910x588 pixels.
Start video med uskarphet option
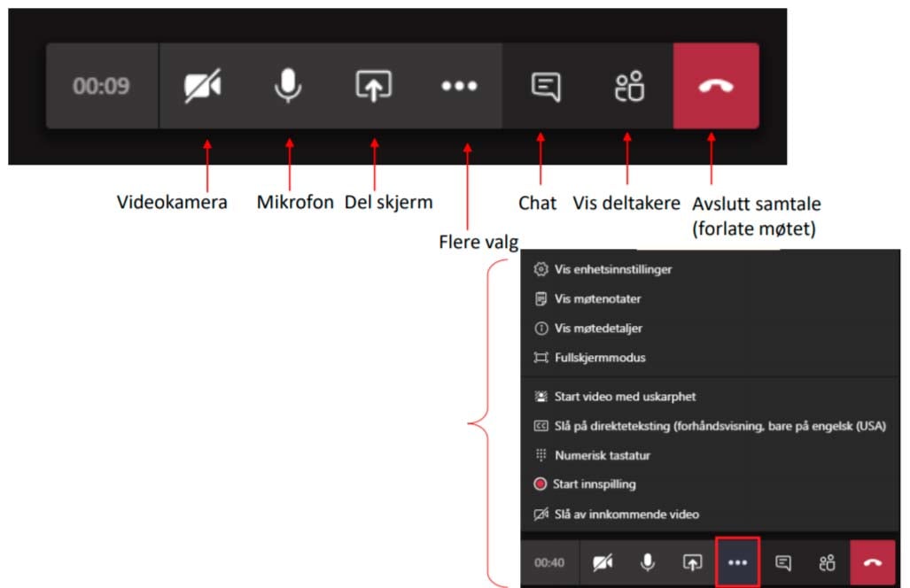point(625,397)
